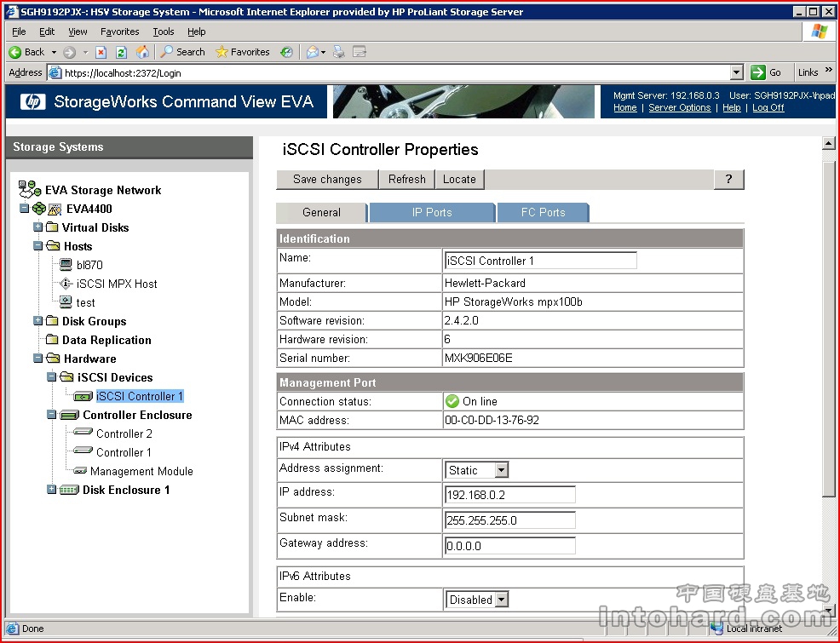
Task: Open the IPv4 Address assignment dropdown
Action: pyautogui.click(x=502, y=470)
